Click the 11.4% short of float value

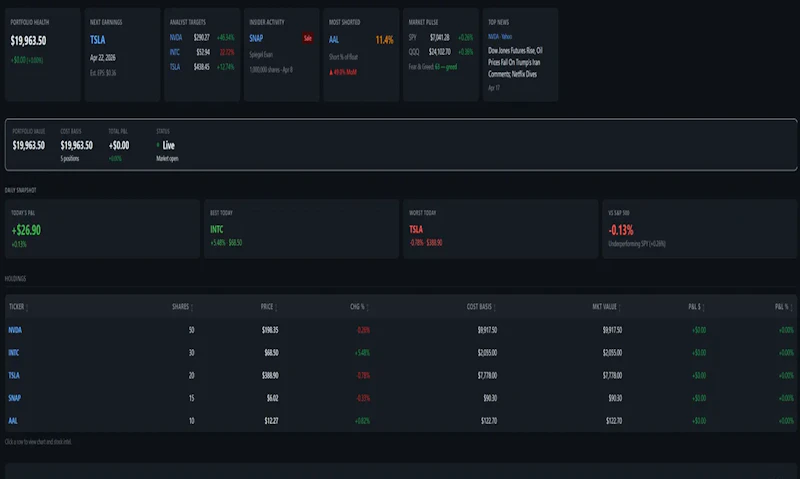(x=385, y=40)
